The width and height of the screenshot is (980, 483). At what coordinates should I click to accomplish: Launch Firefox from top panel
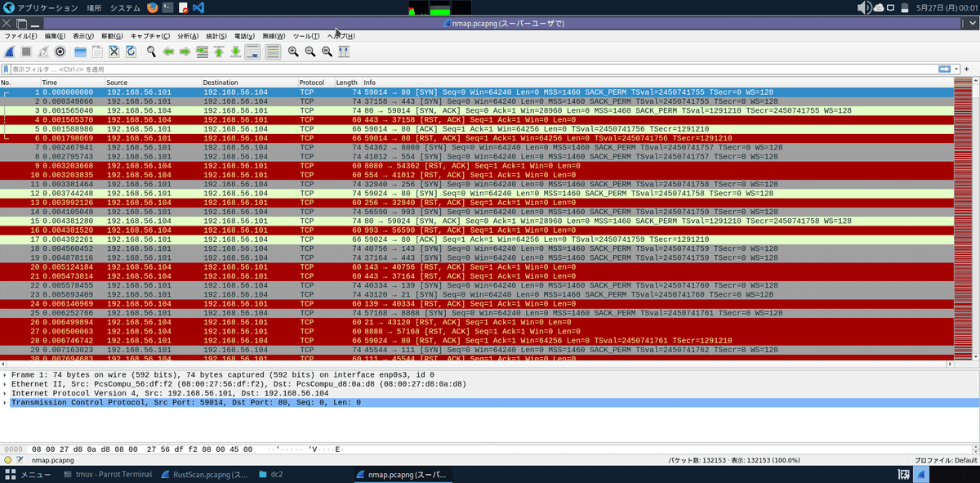pos(153,7)
